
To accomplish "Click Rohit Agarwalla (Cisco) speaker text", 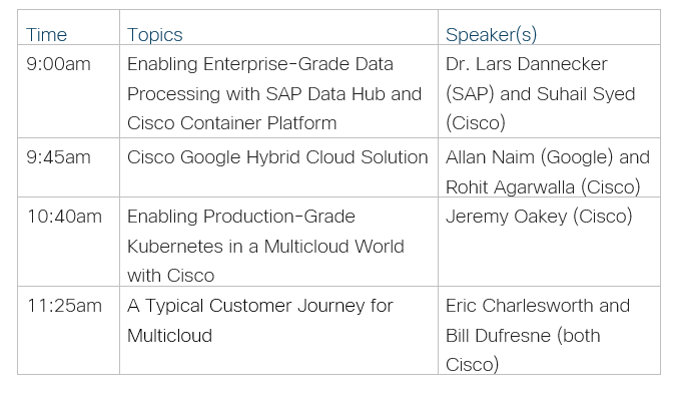I will [x=543, y=187].
